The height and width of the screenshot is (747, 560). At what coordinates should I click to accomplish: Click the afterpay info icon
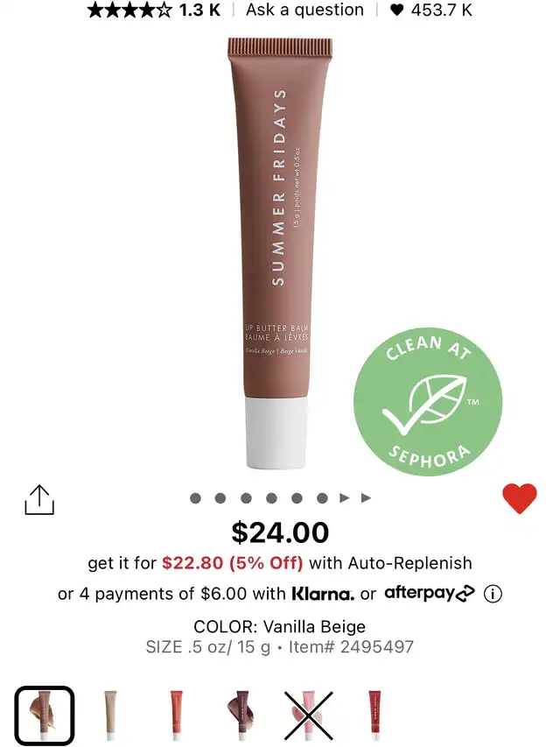493,594
